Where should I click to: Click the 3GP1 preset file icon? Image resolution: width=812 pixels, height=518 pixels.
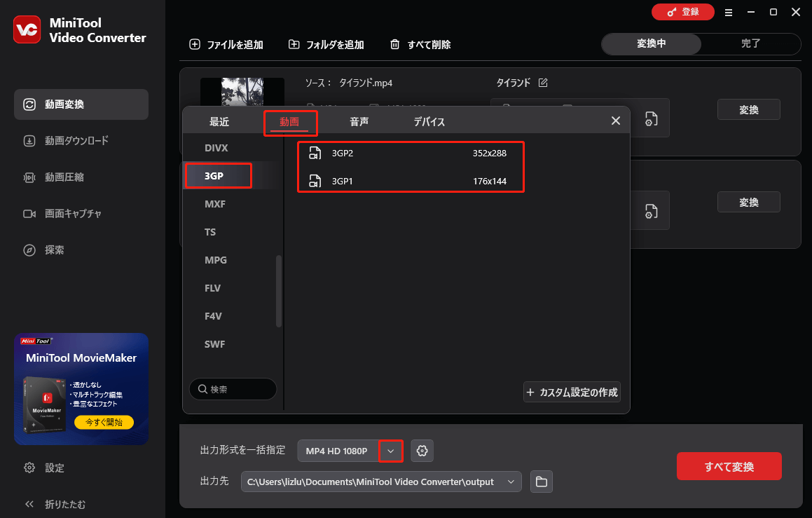pos(315,181)
